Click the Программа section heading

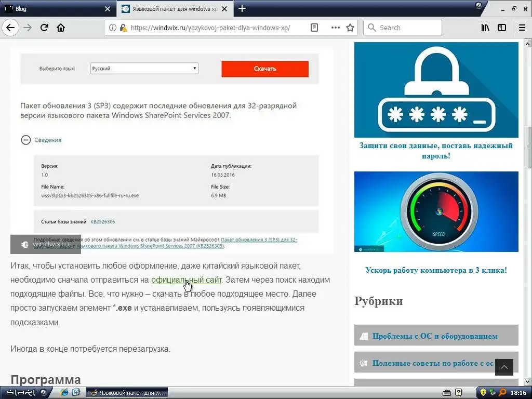pyautogui.click(x=46, y=379)
